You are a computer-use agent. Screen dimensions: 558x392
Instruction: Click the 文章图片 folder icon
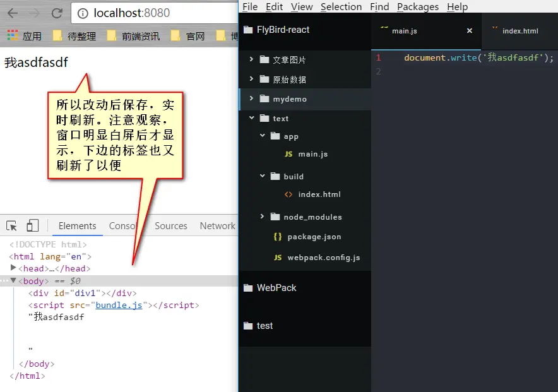264,59
